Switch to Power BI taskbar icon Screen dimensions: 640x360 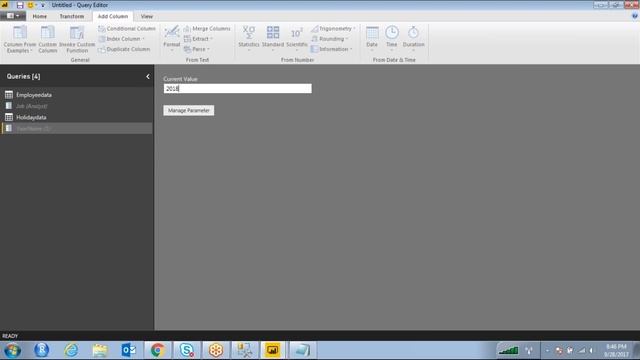[x=273, y=350]
